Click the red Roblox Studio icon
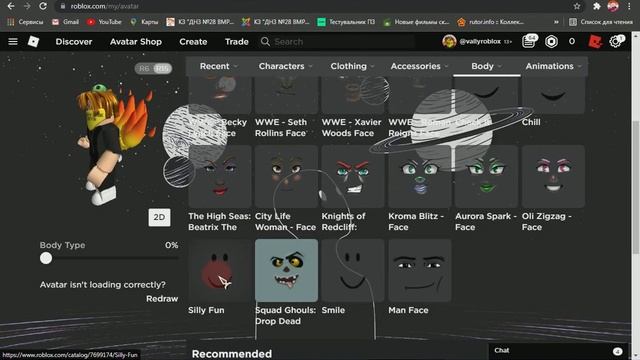The height and width of the screenshot is (360, 640). click(x=595, y=42)
